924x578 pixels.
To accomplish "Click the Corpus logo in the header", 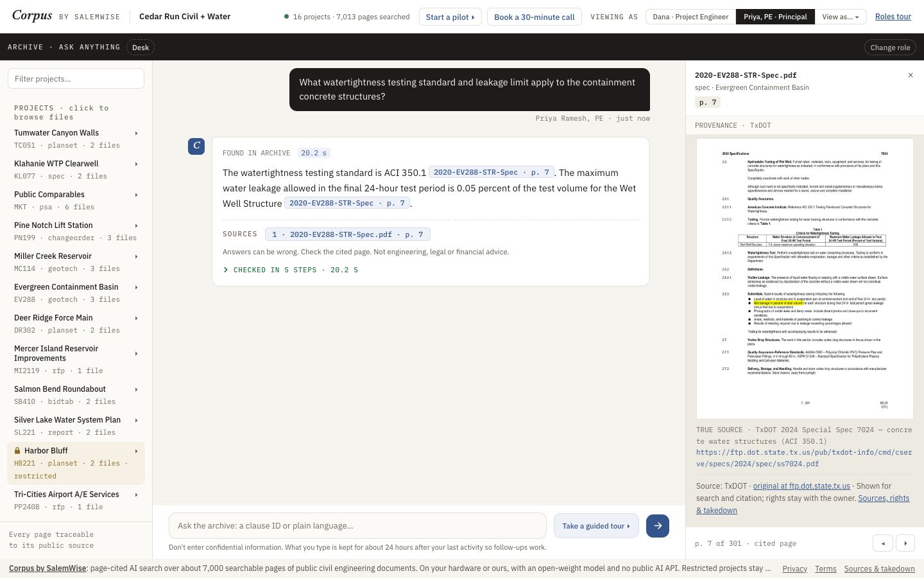I will coord(32,15).
